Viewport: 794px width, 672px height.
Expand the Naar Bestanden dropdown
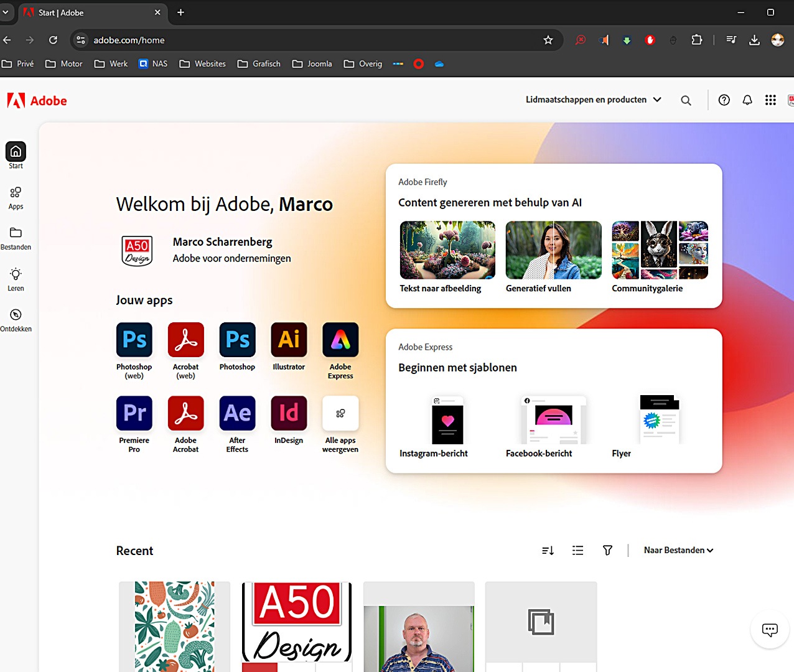click(678, 551)
